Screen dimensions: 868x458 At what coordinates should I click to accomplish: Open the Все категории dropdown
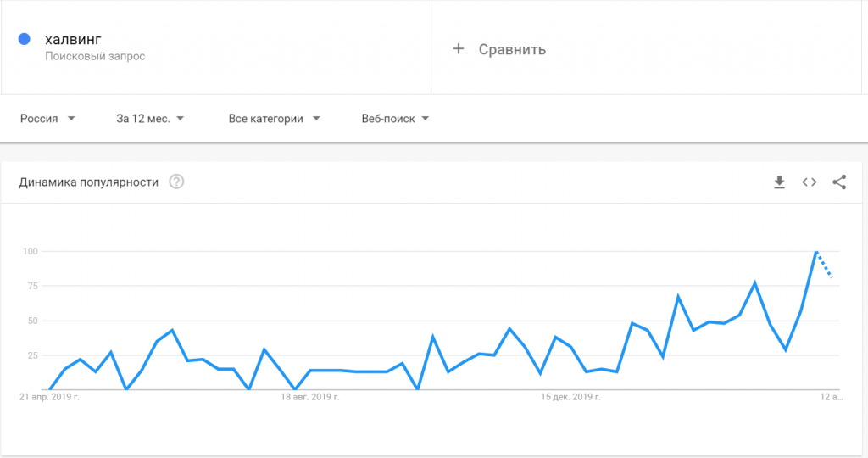pyautogui.click(x=274, y=119)
